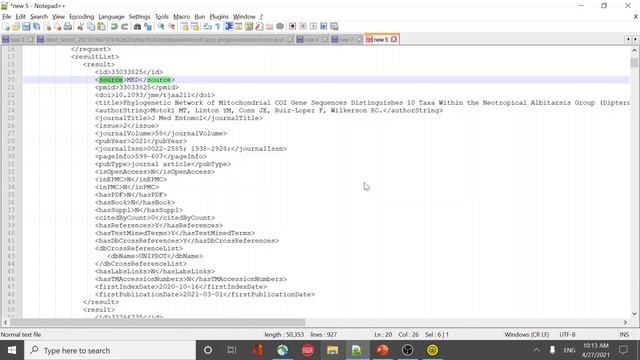Screen dimensions: 640x360
Task: Click the 'UTF-8' encoding status bar field
Action: pyautogui.click(x=567, y=335)
